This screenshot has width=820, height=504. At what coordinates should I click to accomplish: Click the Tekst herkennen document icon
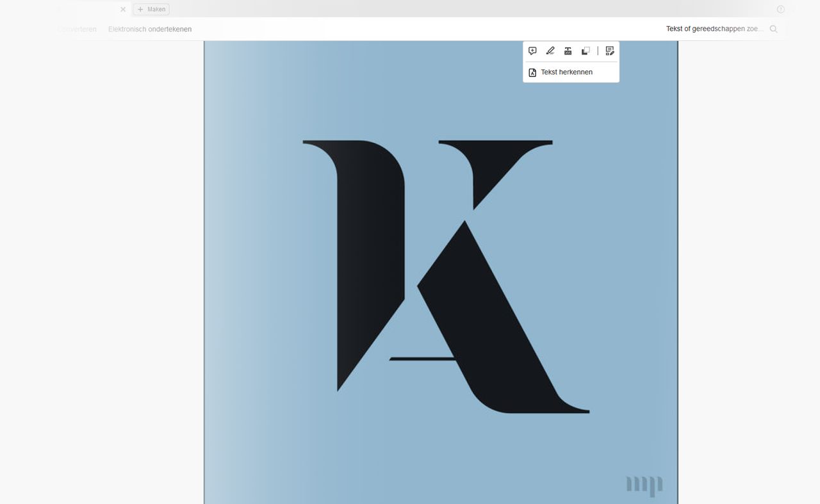coord(532,72)
